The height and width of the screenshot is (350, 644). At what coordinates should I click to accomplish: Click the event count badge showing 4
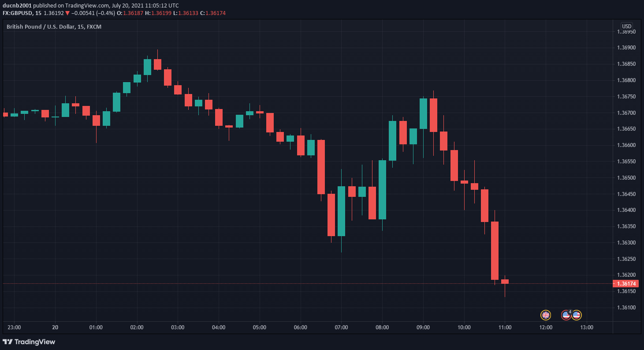point(570,312)
